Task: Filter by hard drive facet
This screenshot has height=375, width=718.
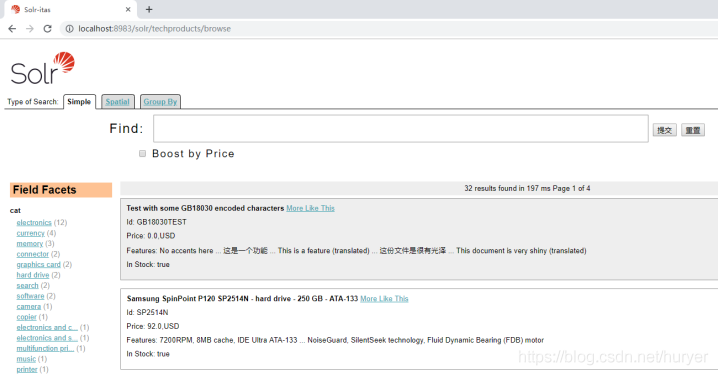Action: [x=33, y=275]
